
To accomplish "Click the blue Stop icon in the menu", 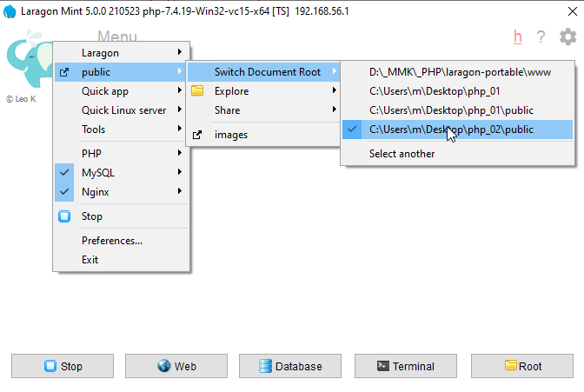I will click(64, 216).
